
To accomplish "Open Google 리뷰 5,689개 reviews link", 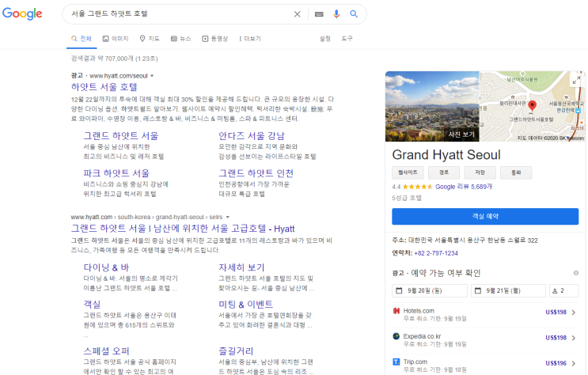I will pyautogui.click(x=464, y=187).
